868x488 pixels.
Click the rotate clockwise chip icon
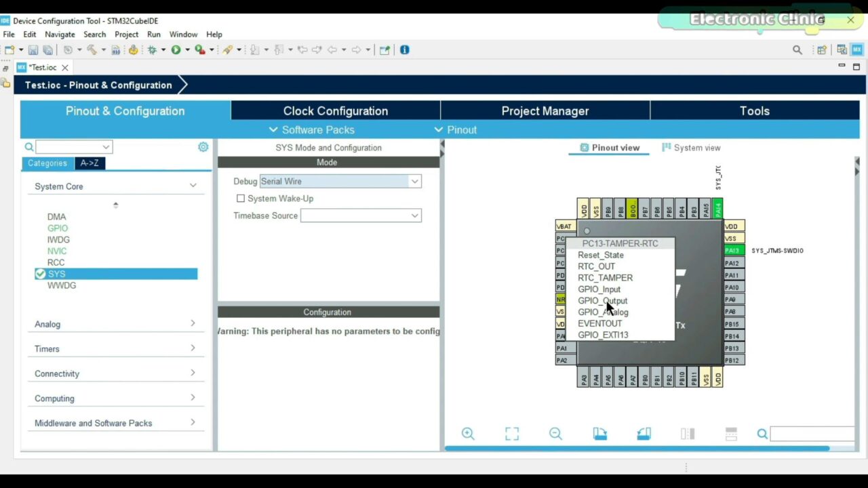pos(600,434)
